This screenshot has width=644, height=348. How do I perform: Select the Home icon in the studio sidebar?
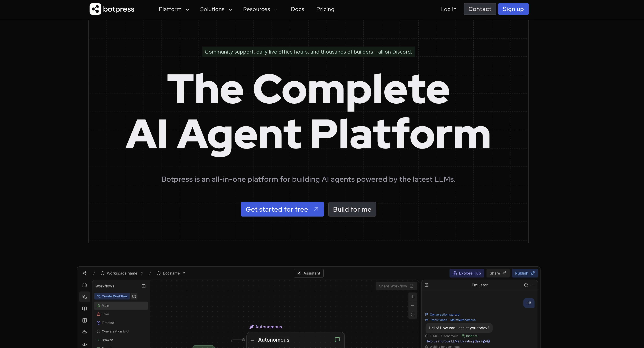click(x=85, y=285)
